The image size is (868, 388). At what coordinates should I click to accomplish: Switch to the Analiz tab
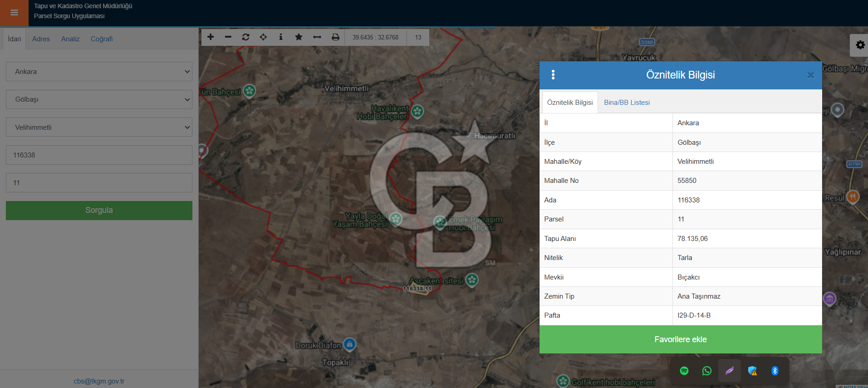coord(70,39)
